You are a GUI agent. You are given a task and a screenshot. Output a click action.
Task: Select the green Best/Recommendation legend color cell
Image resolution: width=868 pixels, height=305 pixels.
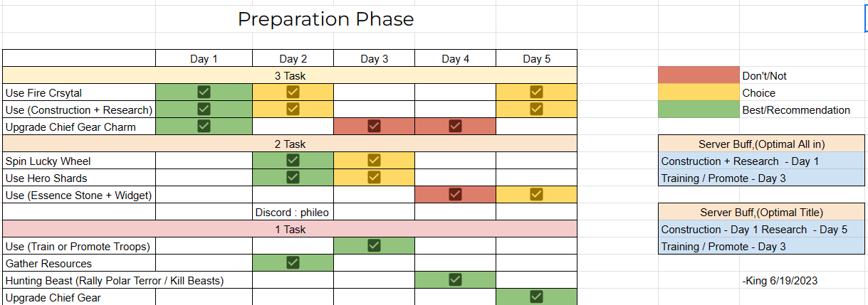coord(699,109)
